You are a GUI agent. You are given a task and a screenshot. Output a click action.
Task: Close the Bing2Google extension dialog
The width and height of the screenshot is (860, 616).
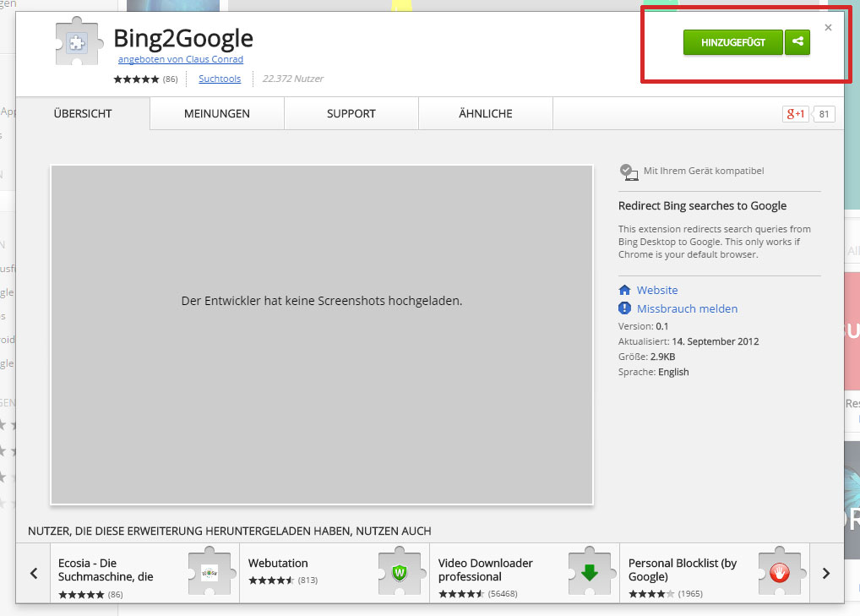tap(828, 27)
